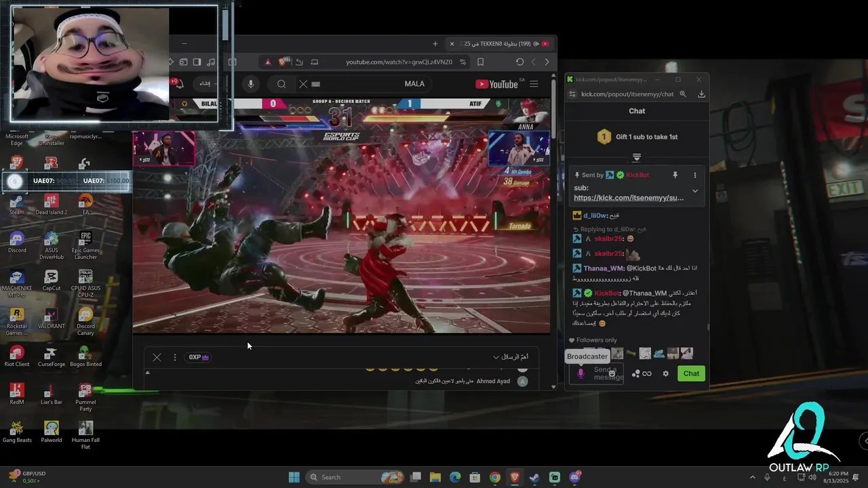Show hidden system tray icons
The width and height of the screenshot is (868, 488).
click(x=752, y=477)
